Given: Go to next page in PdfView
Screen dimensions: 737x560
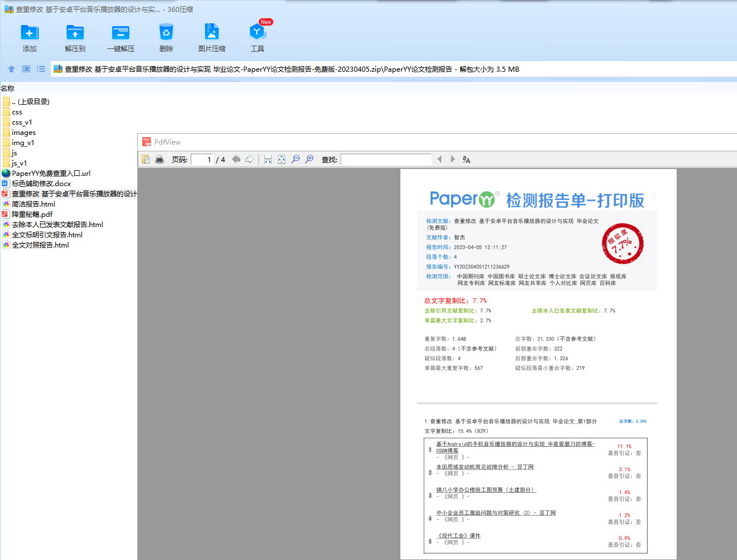Looking at the screenshot, I should [x=249, y=159].
